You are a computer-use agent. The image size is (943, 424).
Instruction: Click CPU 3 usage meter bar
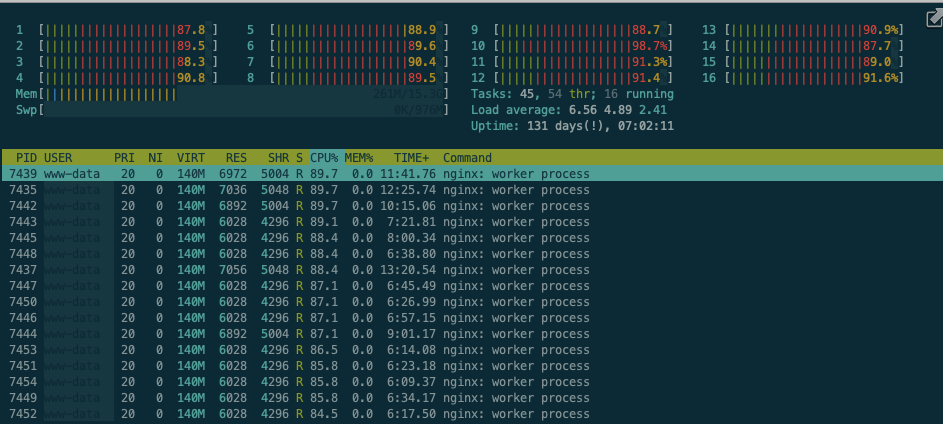(127, 61)
